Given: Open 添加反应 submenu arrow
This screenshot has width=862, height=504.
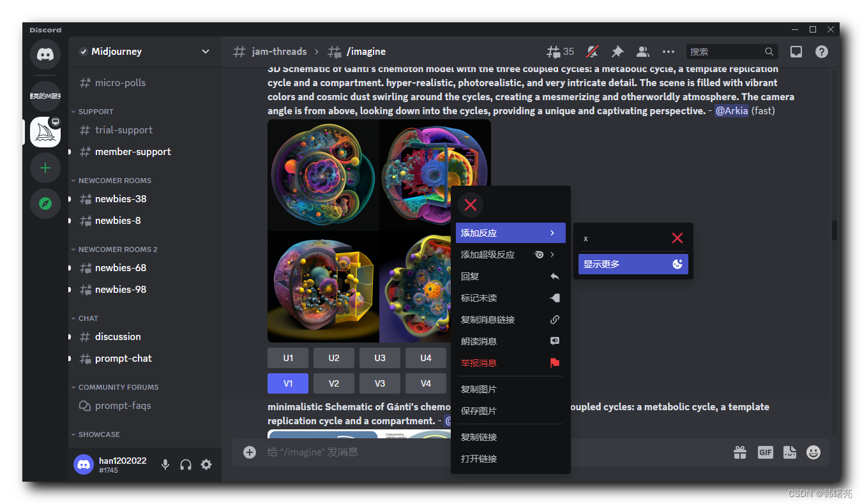Looking at the screenshot, I should (552, 233).
